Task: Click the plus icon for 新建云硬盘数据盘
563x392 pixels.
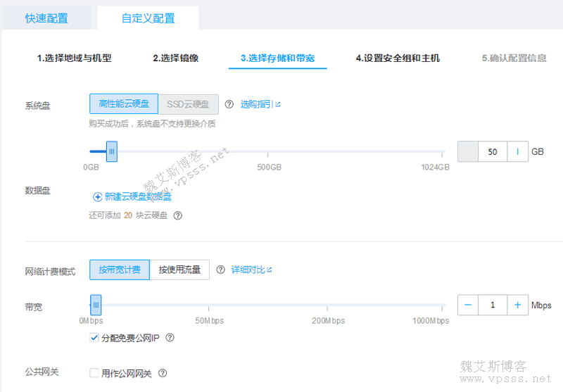Action: tap(98, 197)
